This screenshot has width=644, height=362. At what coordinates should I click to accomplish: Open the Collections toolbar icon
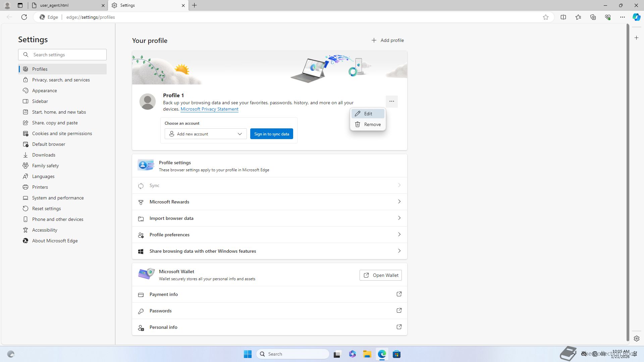(x=593, y=17)
